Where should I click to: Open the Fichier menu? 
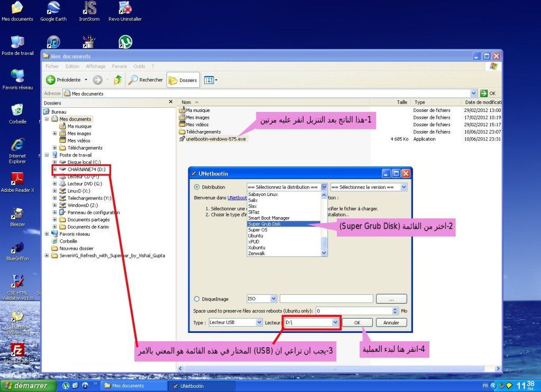pos(52,66)
